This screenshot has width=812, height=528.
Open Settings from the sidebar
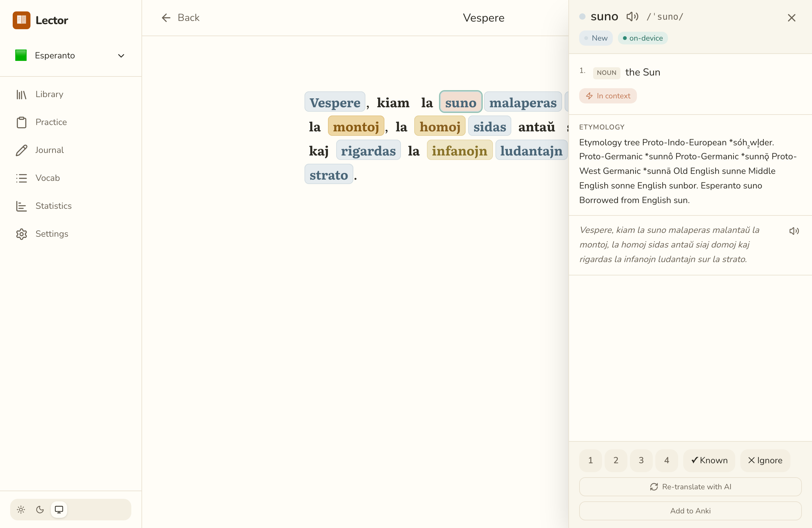(x=71, y=234)
